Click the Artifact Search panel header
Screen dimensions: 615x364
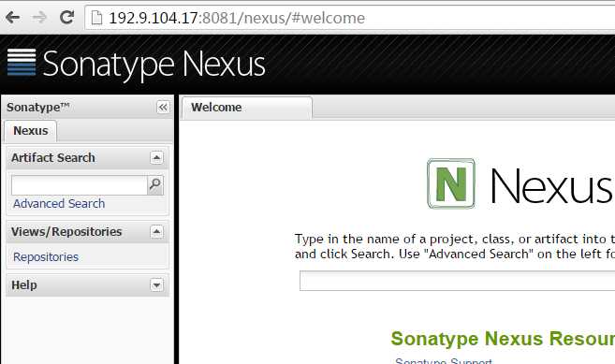88,158
